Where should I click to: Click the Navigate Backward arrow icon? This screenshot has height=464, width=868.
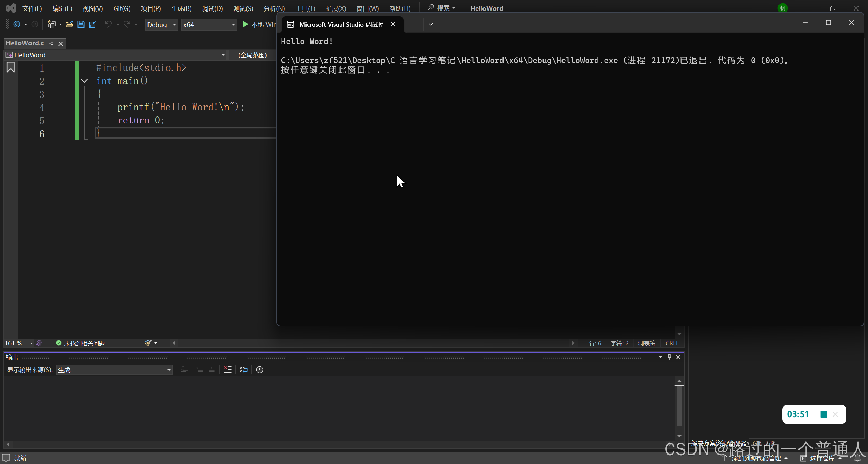click(x=17, y=24)
